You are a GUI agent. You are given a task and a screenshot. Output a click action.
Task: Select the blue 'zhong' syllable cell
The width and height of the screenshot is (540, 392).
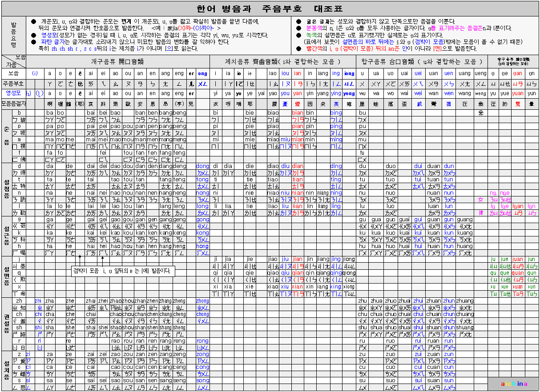click(x=202, y=301)
